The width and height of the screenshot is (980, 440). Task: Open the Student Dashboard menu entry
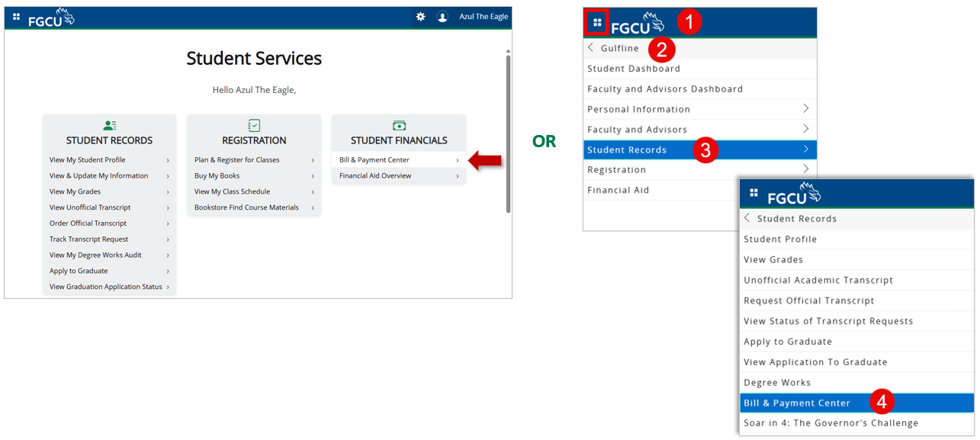[700, 69]
